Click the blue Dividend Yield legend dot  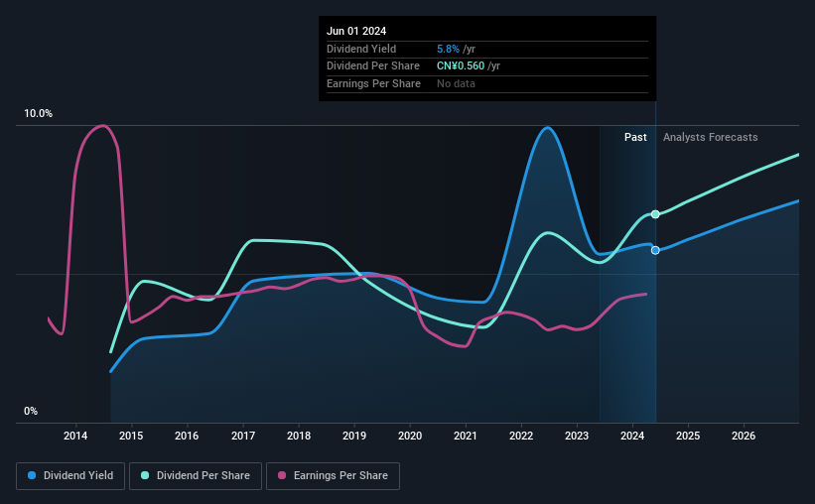(32, 475)
